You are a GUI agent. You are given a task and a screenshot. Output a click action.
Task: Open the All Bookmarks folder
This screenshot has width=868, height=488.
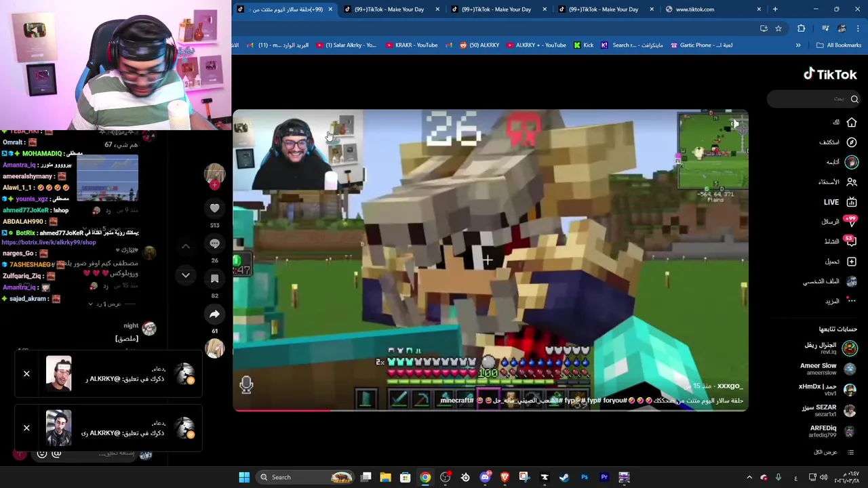838,45
